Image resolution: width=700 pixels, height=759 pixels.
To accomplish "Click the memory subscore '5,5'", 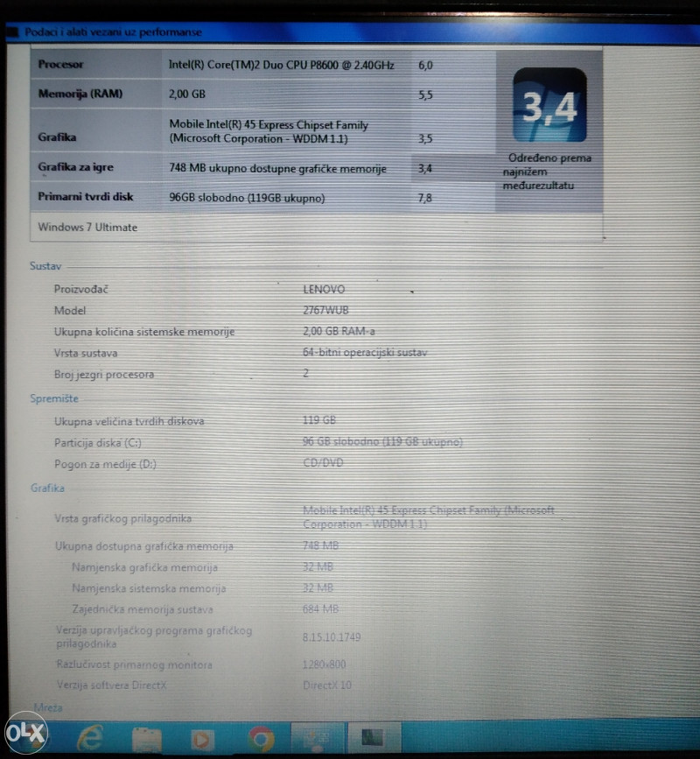I will (x=425, y=95).
